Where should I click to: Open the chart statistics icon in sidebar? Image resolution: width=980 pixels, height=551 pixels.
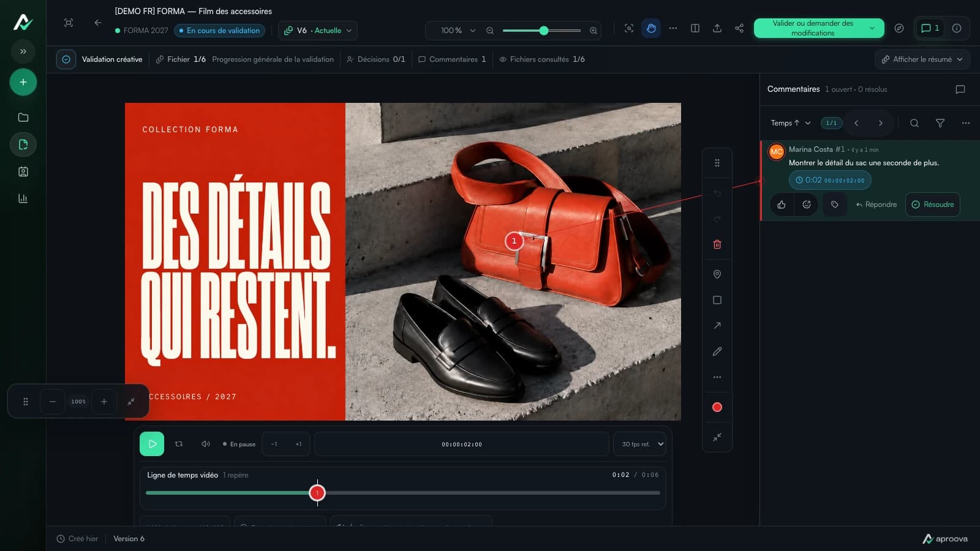tap(23, 198)
